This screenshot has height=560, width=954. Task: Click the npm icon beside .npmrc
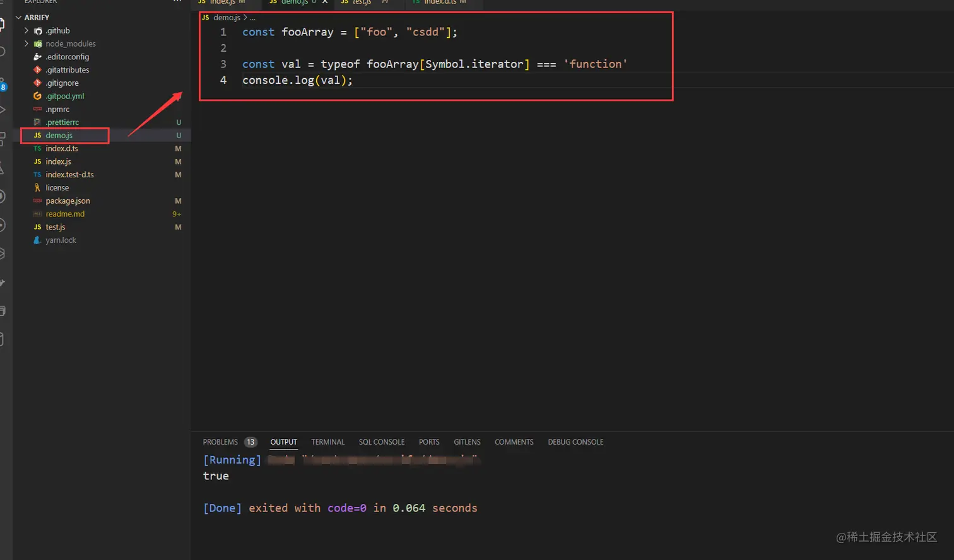click(x=38, y=109)
